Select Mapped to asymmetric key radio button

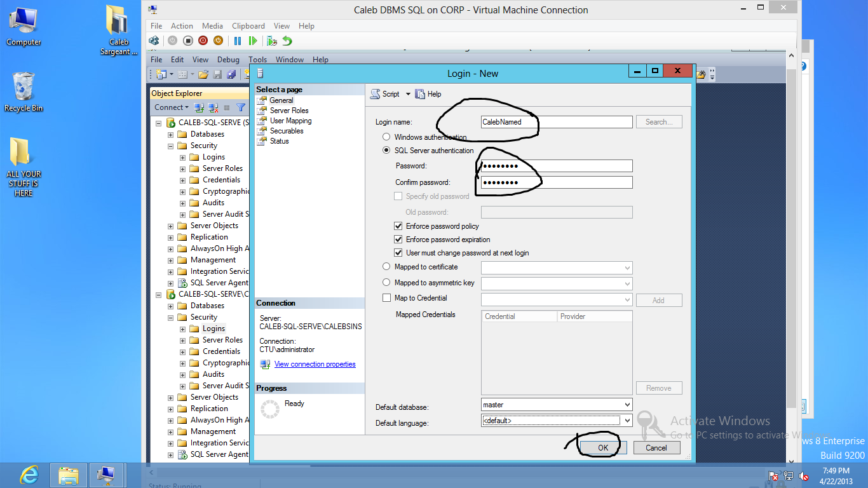tap(386, 283)
